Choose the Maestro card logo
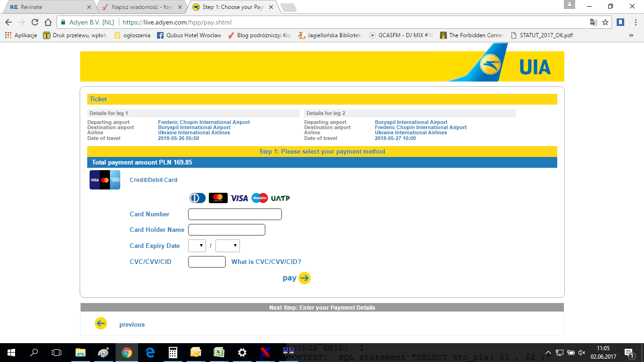 tap(259, 198)
